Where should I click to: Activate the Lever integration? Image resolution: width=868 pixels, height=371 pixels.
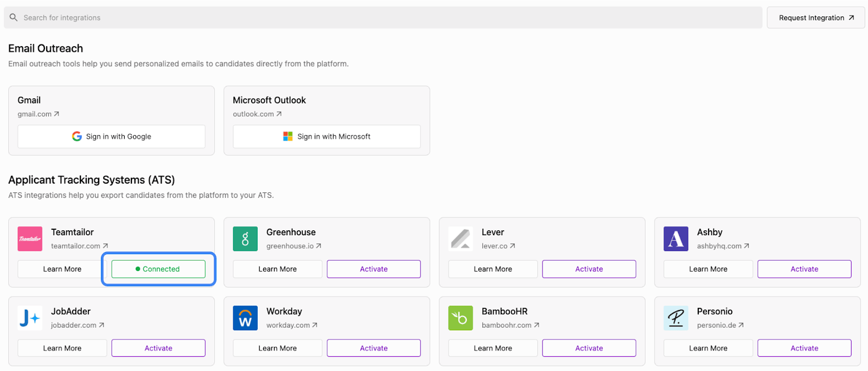click(x=589, y=269)
